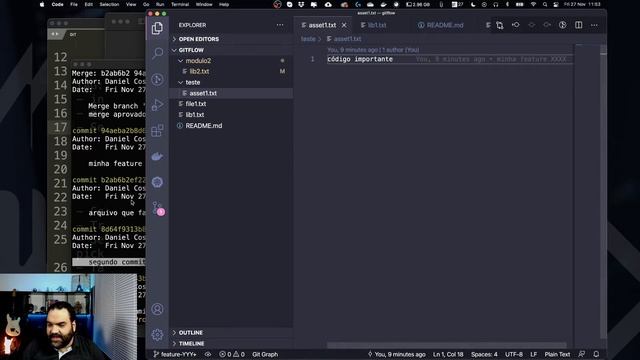
Task: Click the timeline clock icon in editor toolbar
Action: click(562, 25)
